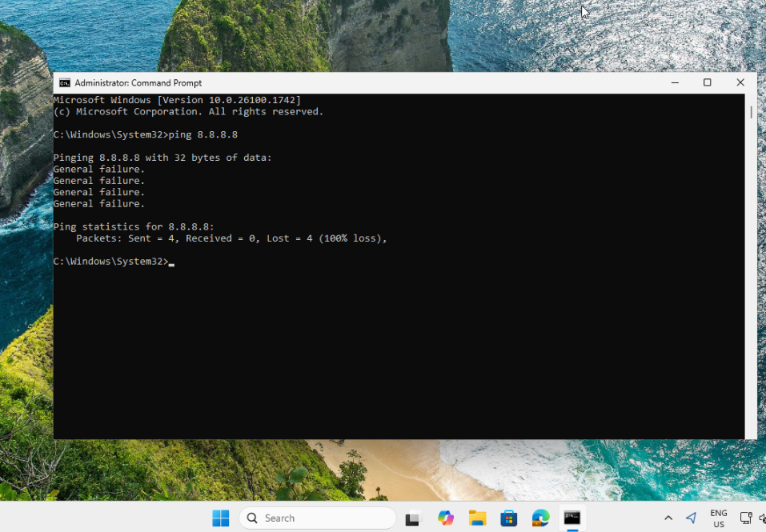The height and width of the screenshot is (532, 766).
Task: Close the Command Prompt window
Action: click(x=740, y=82)
